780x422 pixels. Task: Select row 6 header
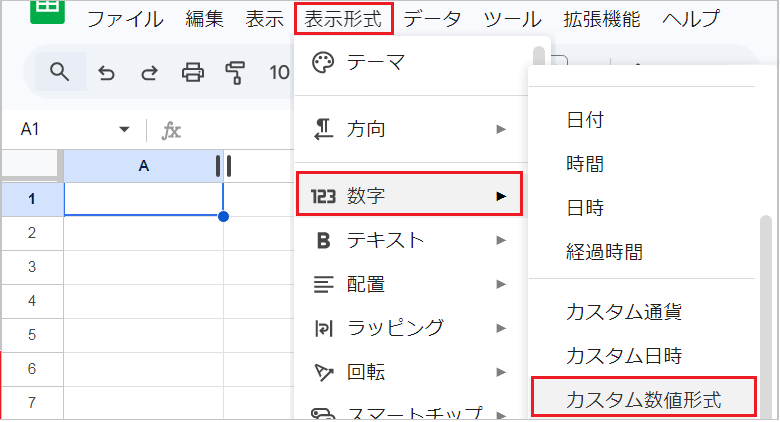click(x=32, y=369)
